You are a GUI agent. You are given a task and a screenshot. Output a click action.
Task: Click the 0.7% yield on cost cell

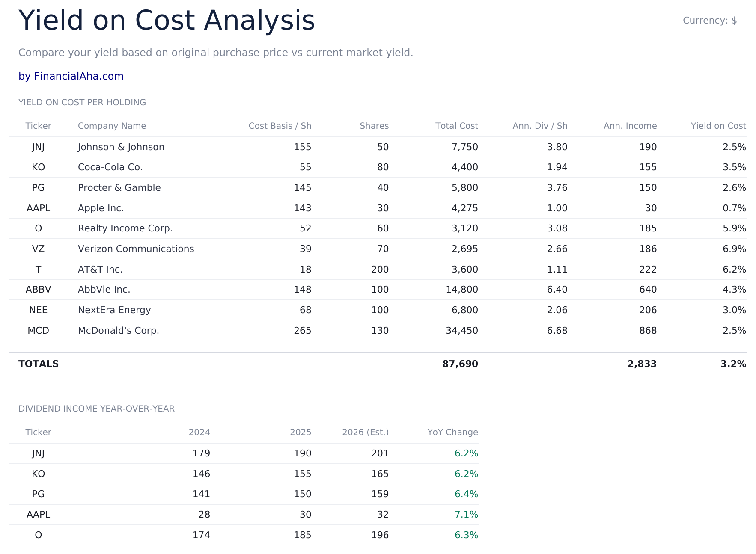pos(735,208)
